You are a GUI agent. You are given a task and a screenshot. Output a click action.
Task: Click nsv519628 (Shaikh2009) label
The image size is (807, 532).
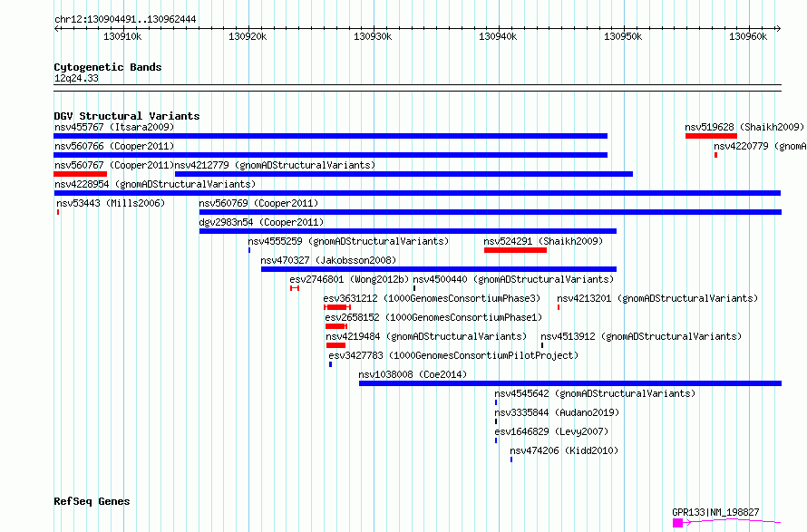coord(744,127)
